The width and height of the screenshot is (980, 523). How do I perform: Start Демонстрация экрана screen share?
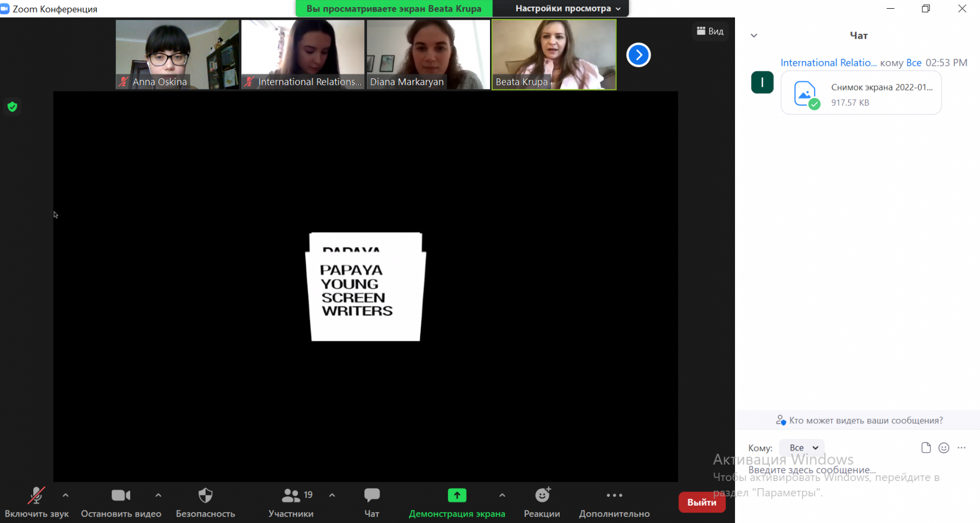tap(457, 502)
